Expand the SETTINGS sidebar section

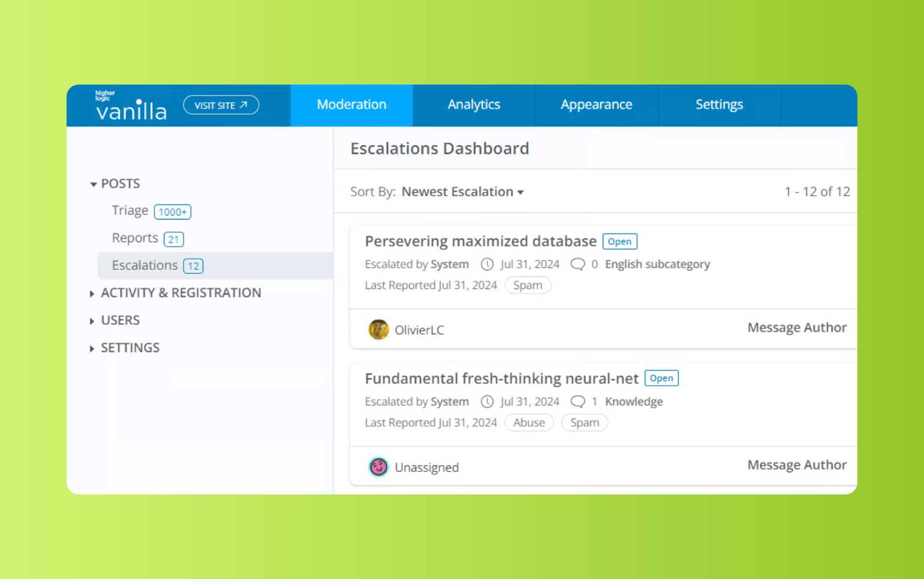(124, 348)
